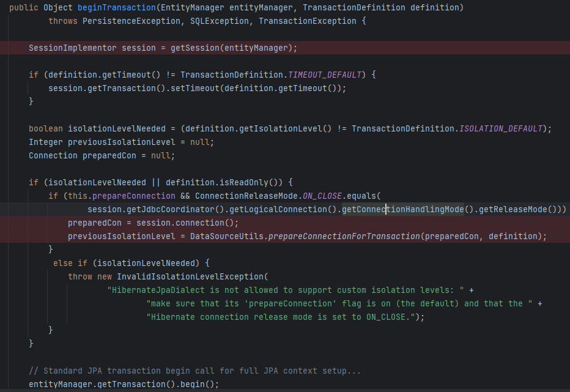This screenshot has height=392, width=570.
Task: Click isolationLevelNeeded variable declaration
Action: [117, 128]
